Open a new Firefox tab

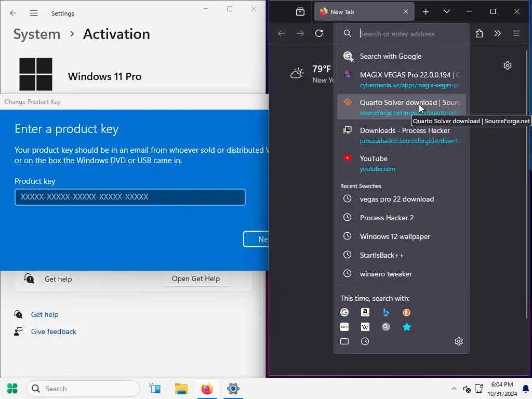click(x=426, y=12)
